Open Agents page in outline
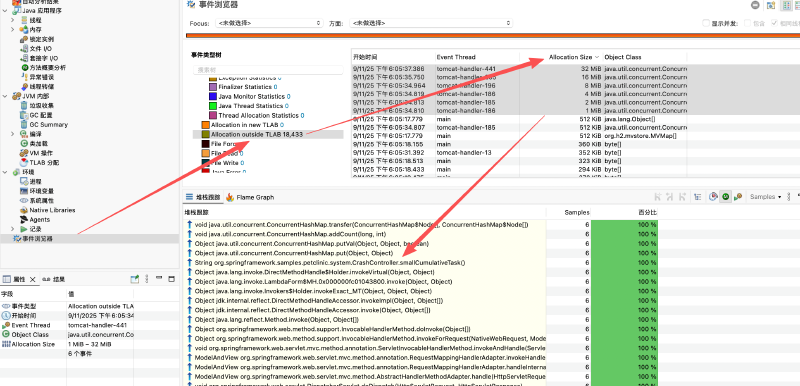The width and height of the screenshot is (800, 386). click(40, 219)
